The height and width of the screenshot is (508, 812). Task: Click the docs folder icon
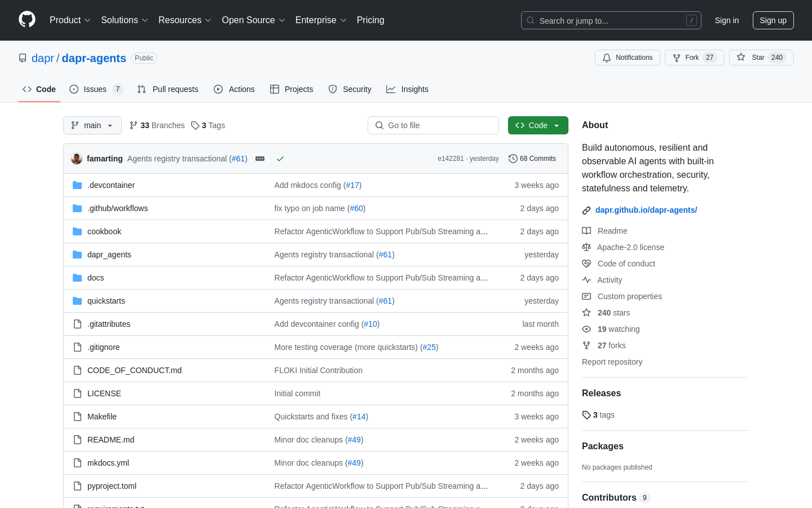tap(77, 278)
